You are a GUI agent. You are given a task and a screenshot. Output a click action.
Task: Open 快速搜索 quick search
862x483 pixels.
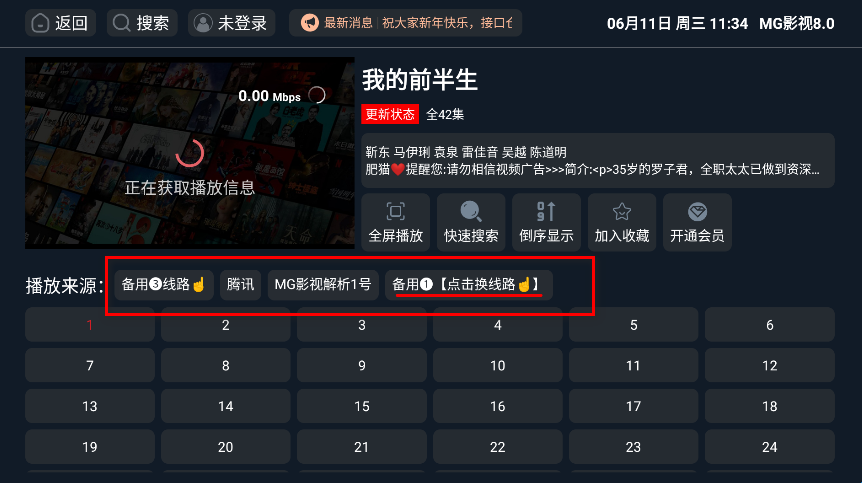click(x=471, y=223)
